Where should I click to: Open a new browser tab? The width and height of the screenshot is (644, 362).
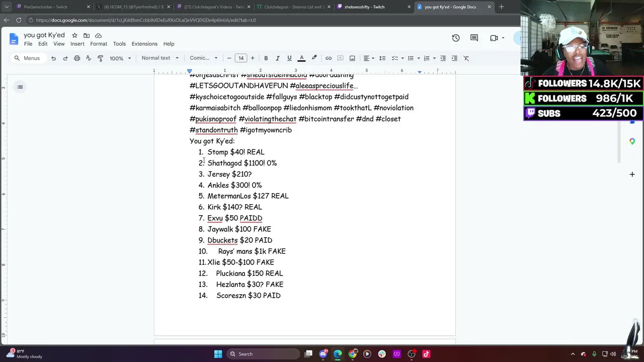click(x=501, y=7)
